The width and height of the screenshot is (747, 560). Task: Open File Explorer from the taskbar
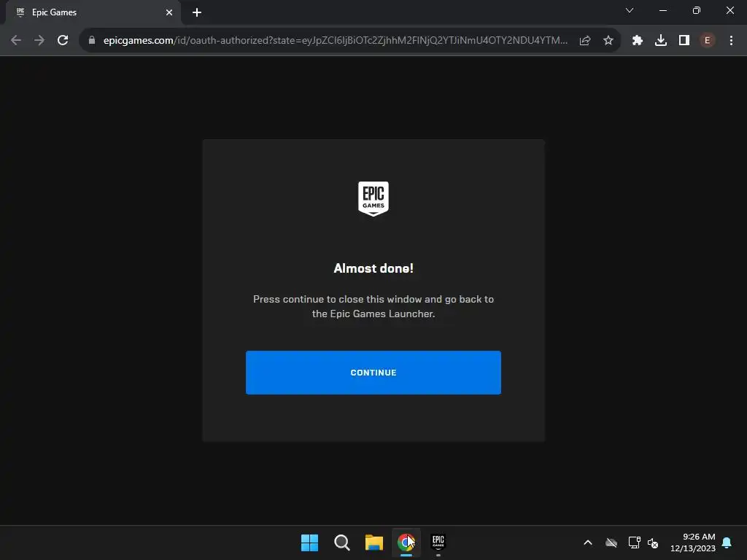pos(374,542)
